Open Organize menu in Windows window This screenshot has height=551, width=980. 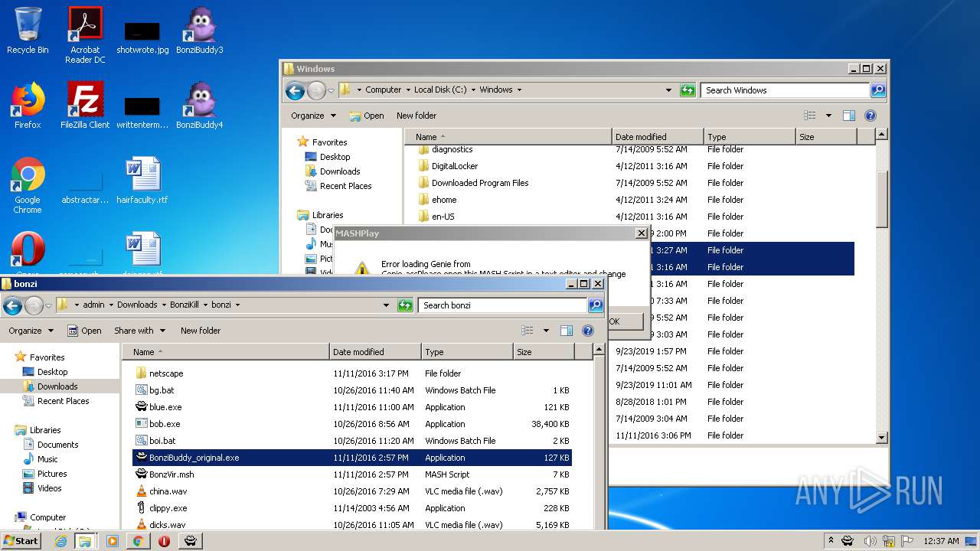tap(313, 116)
